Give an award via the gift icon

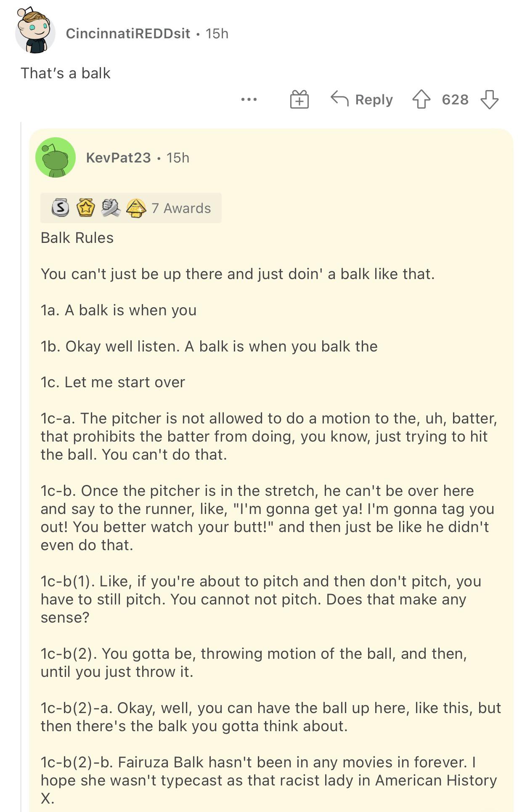click(x=299, y=100)
